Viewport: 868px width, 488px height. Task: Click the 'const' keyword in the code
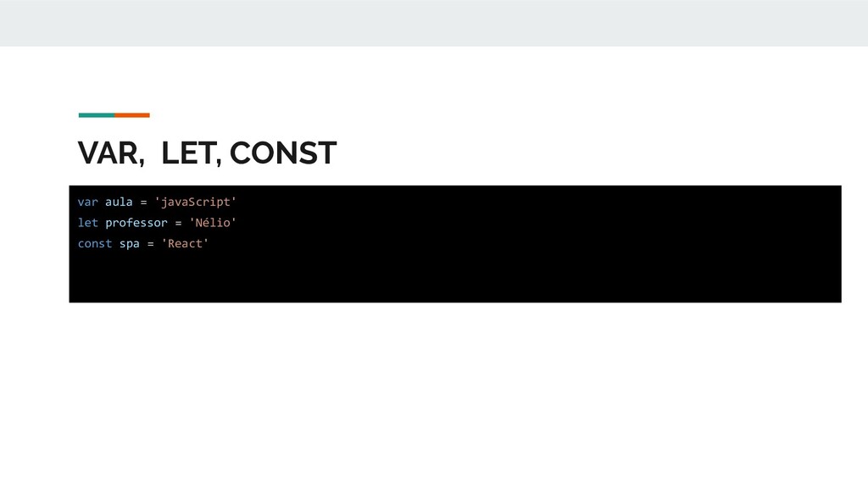[95, 243]
